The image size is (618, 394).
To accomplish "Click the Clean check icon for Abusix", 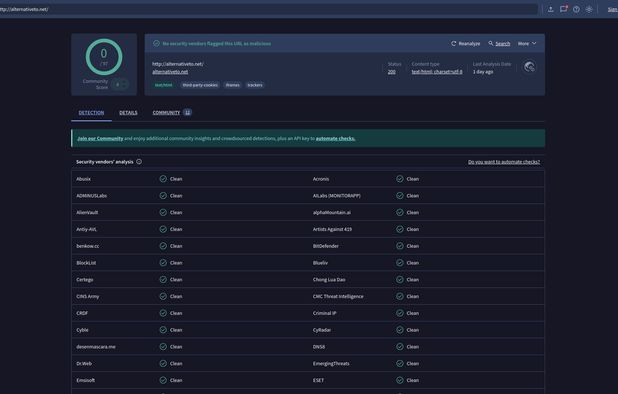I will click(163, 179).
